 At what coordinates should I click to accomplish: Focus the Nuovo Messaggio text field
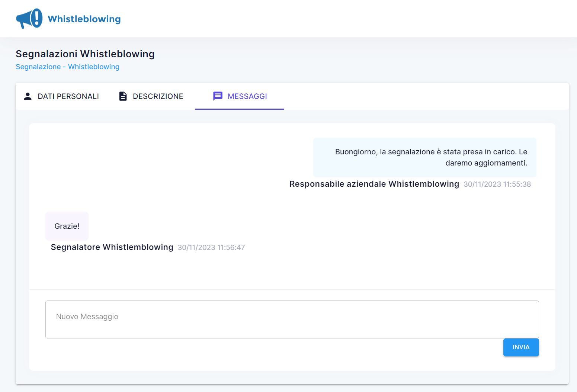click(292, 319)
